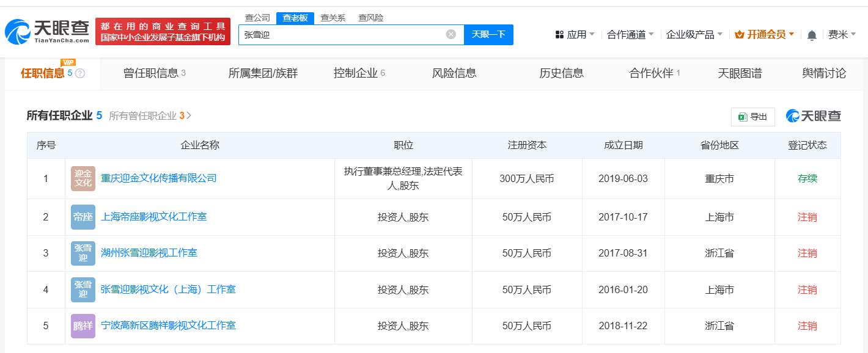Open the 控制企业 tab
The image size is (868, 353).
[x=359, y=73]
